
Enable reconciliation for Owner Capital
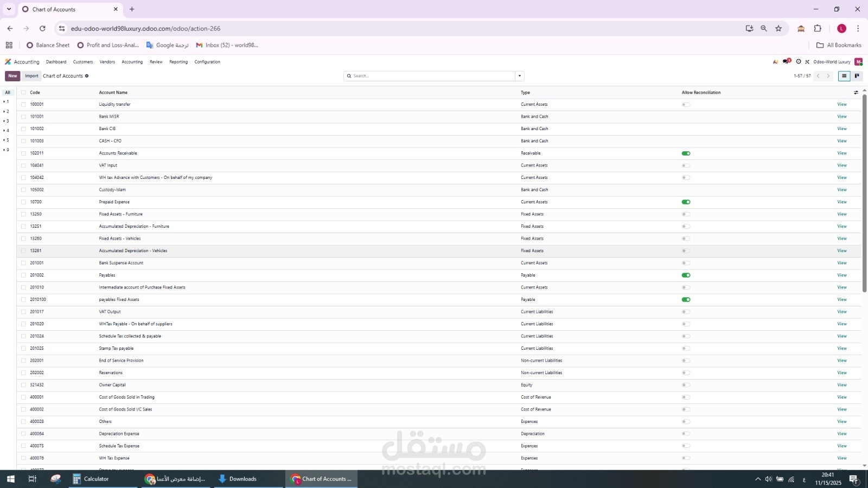coord(686,385)
